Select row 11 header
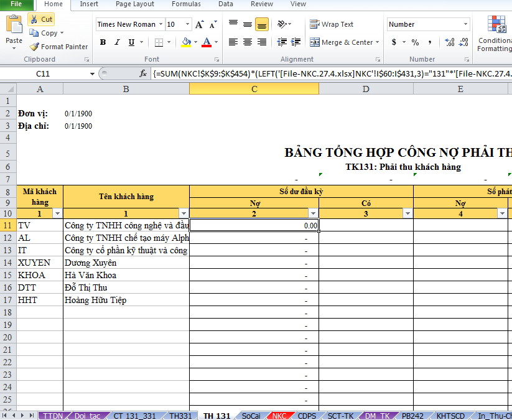This screenshot has width=512, height=420. coord(8,225)
